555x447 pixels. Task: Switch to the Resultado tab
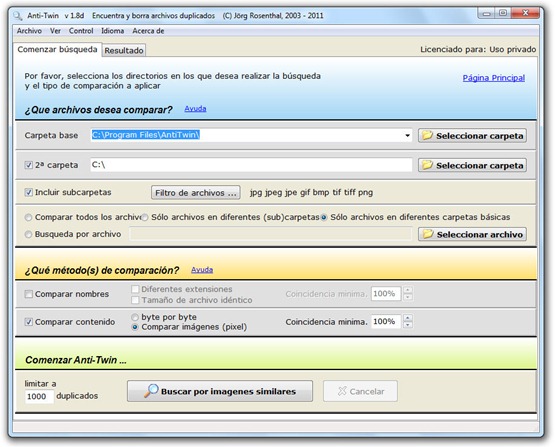(x=124, y=50)
